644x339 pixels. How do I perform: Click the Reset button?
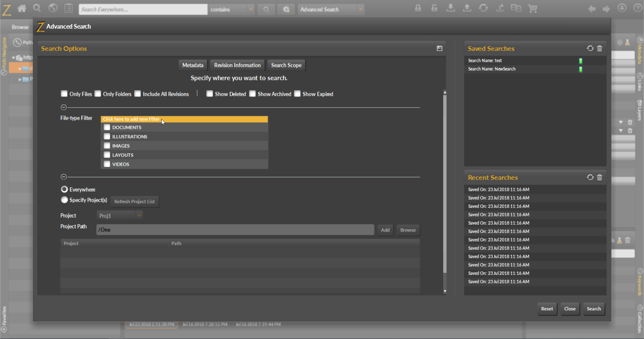tap(547, 309)
